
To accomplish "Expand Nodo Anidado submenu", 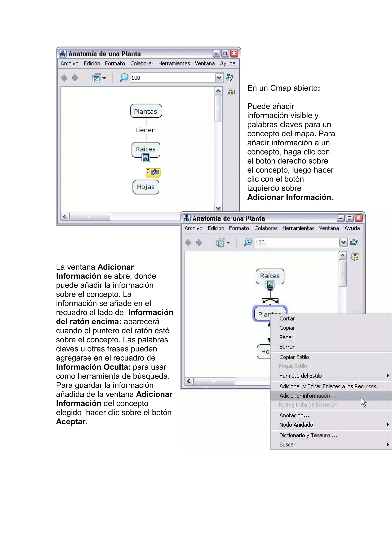I will pyautogui.click(x=331, y=425).
